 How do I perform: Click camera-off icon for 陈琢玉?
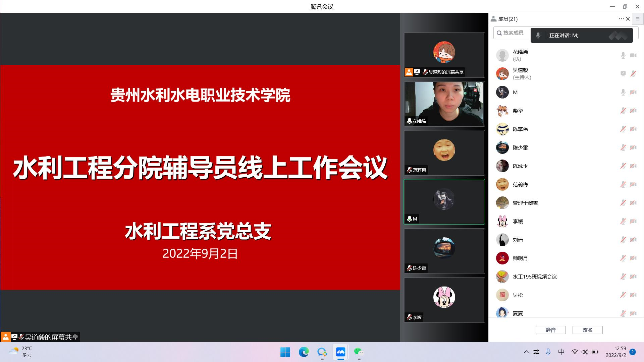pos(633,166)
